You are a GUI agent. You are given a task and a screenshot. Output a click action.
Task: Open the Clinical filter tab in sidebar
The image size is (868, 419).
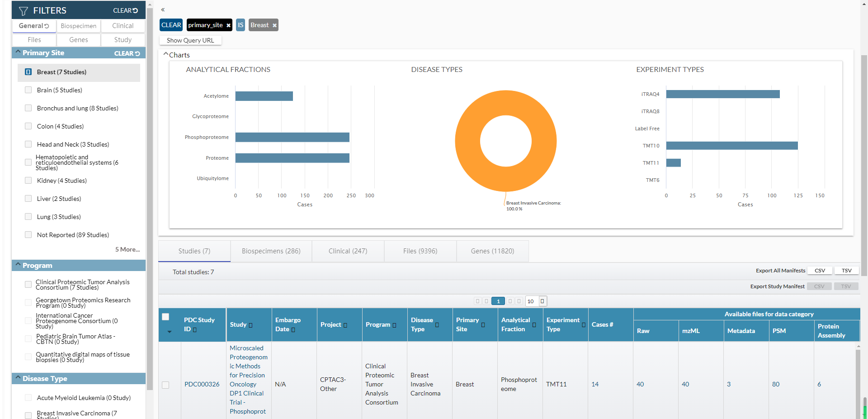point(123,26)
